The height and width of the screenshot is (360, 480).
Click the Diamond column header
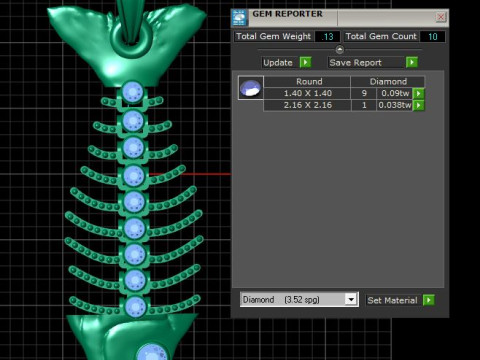pos(388,82)
